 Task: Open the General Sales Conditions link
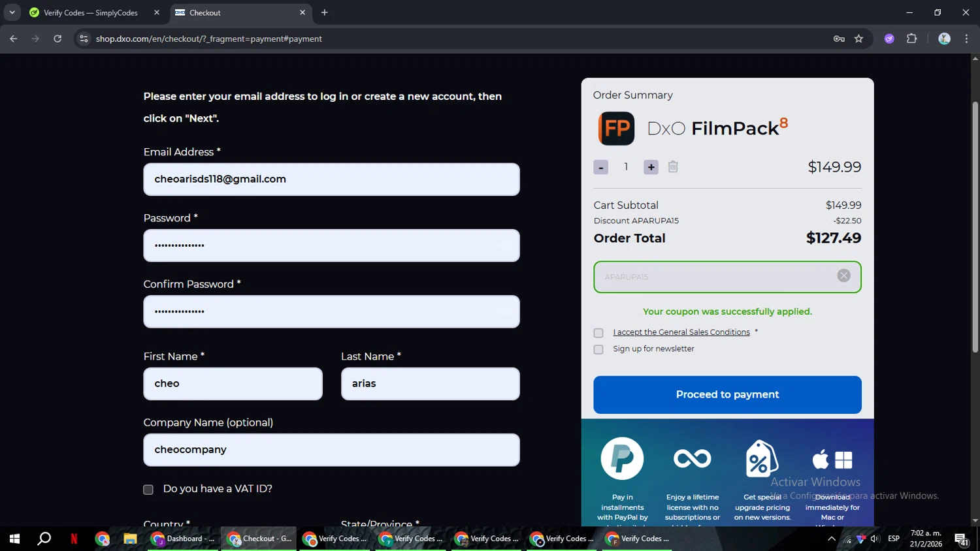tap(681, 332)
